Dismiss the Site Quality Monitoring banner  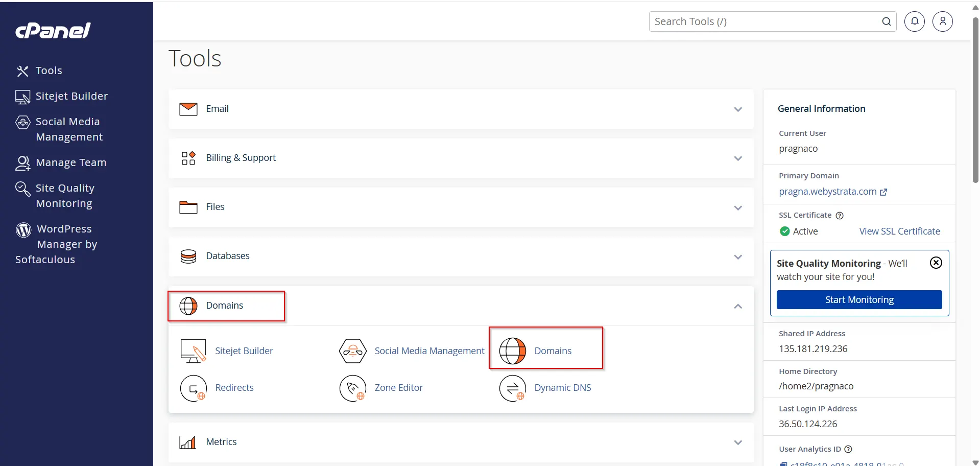click(x=936, y=263)
